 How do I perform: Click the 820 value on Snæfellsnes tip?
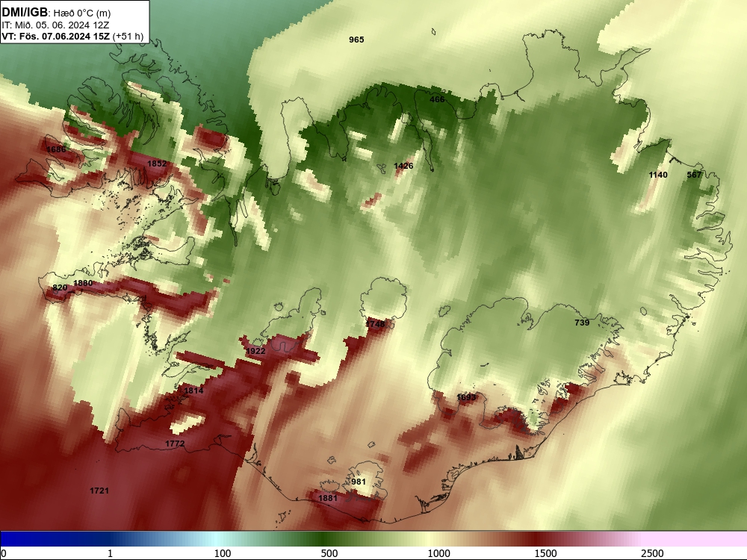[x=60, y=287]
